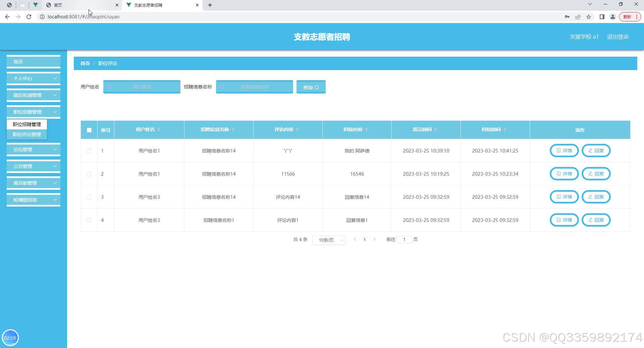This screenshot has width=644, height=348.
Task: Open a new browser tab with plus icon
Action: pos(210,5)
